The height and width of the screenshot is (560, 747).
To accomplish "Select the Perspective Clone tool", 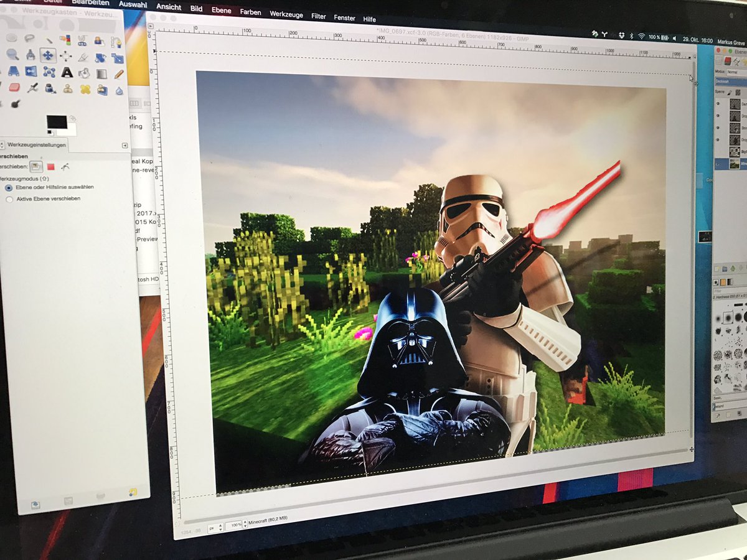I will pyautogui.click(x=101, y=90).
